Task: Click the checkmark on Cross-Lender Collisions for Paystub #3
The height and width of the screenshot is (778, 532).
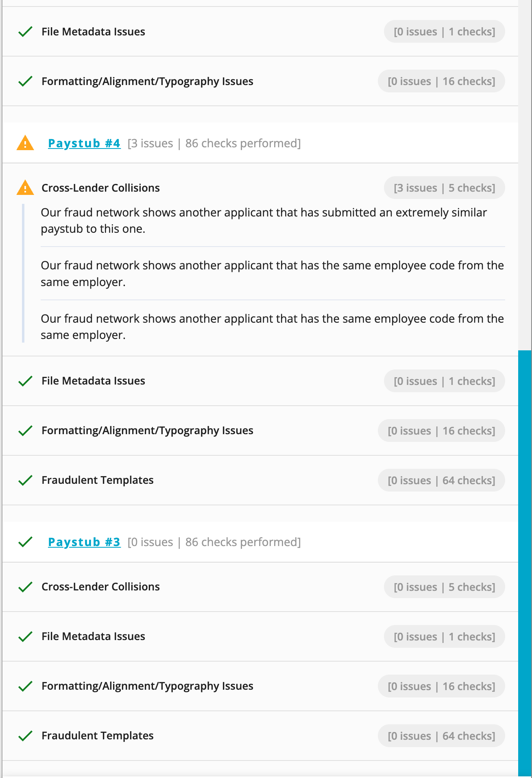Action: tap(25, 587)
